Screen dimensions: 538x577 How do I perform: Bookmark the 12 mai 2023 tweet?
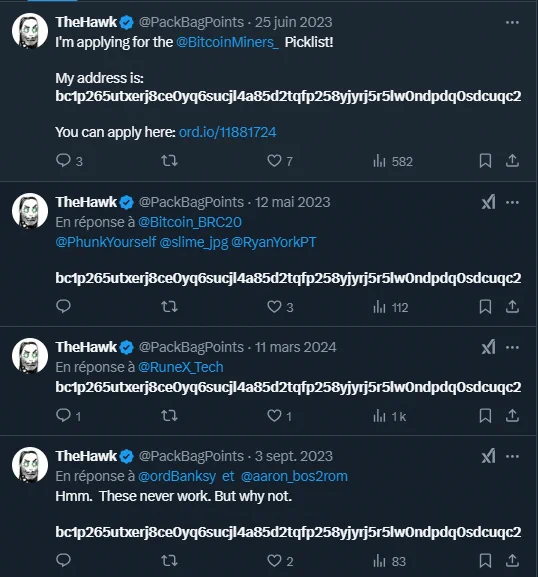(485, 307)
